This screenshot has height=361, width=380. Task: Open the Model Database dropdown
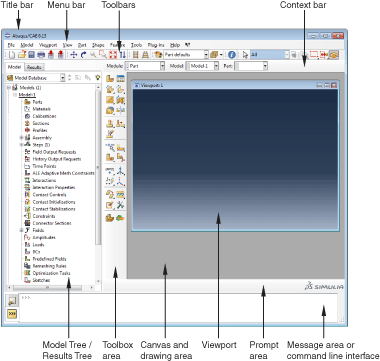click(36, 78)
